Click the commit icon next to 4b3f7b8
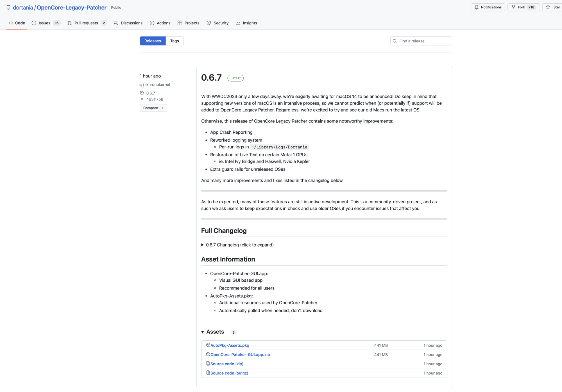Screen dimensions: 562x392 (x=142, y=99)
